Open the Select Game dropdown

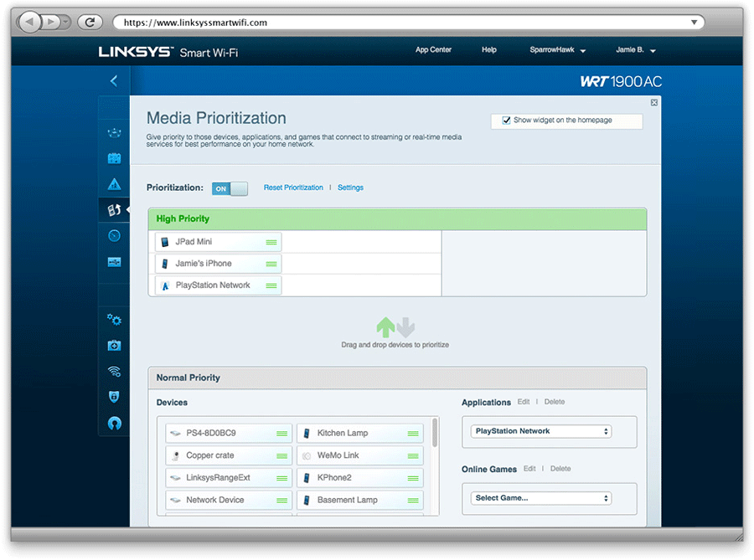540,496
